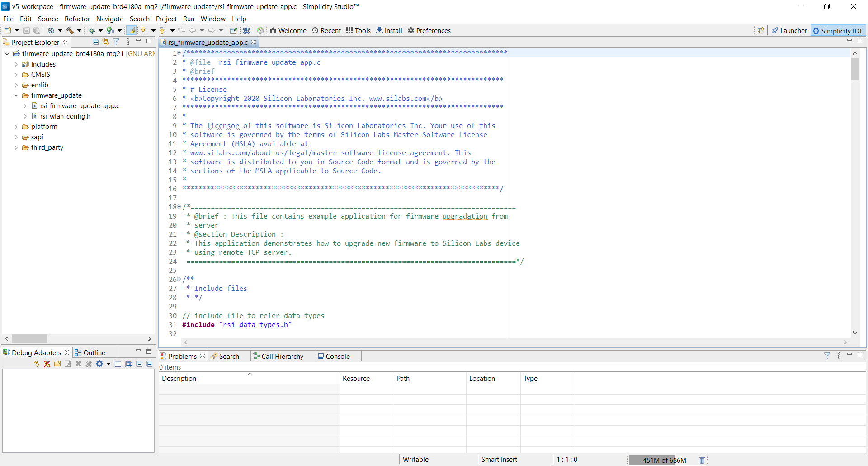Toggle Link with Editor in Project Explorer
Viewport: 868px width, 466px height.
[x=106, y=42]
